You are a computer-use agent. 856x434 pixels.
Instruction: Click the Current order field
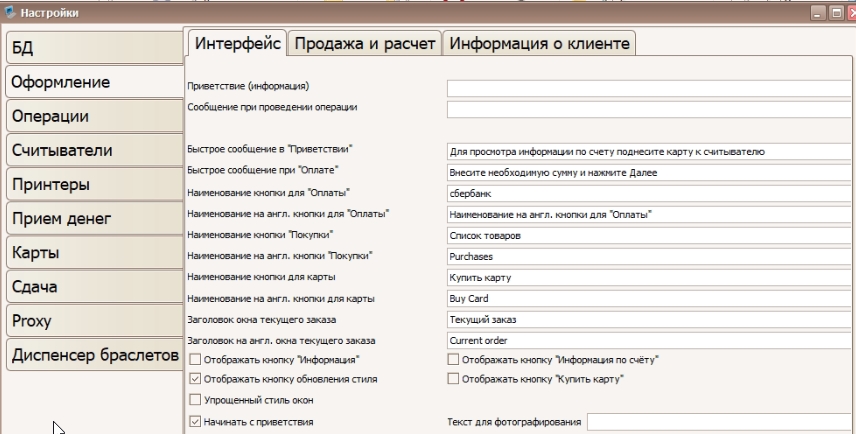tap(650, 340)
